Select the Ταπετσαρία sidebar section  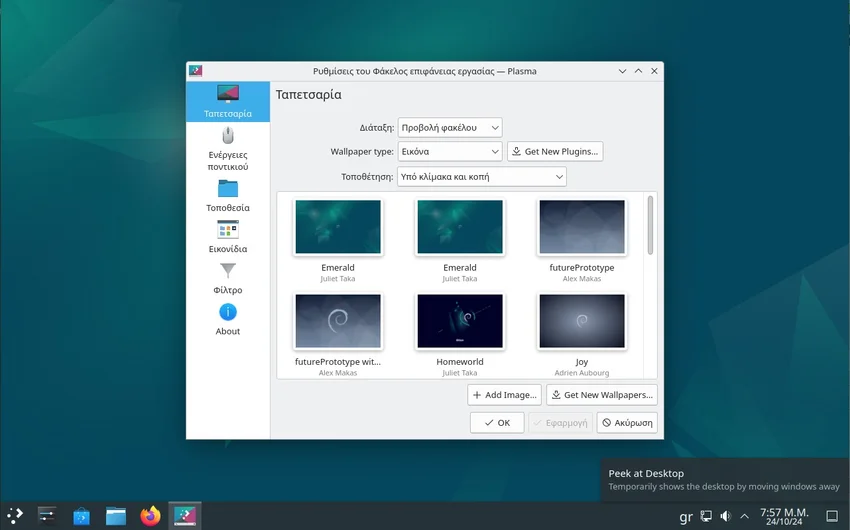(228, 101)
